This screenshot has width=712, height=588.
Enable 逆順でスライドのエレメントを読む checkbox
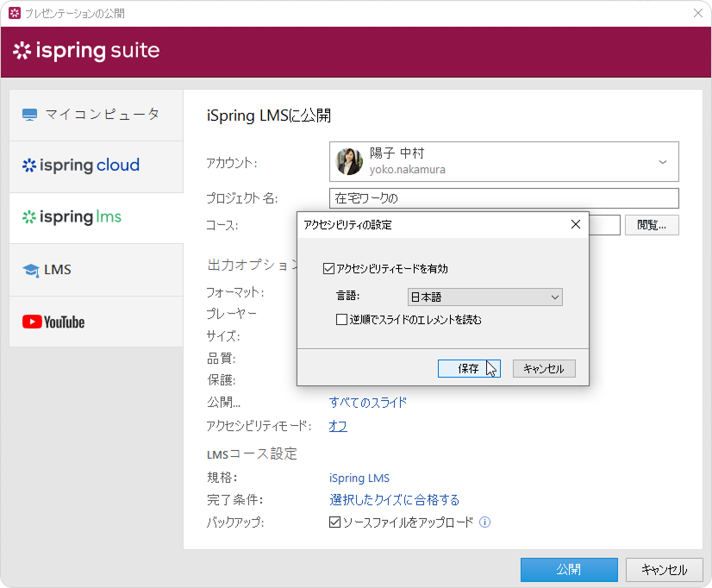pos(342,320)
